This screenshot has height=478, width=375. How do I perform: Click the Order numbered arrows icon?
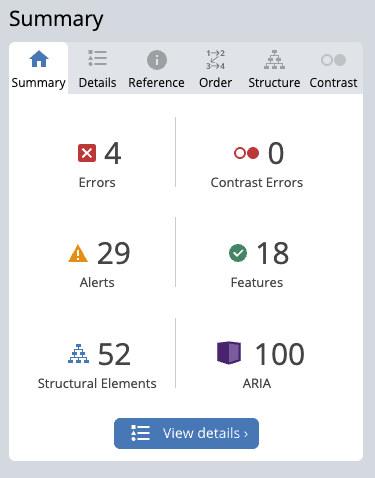coord(215,60)
